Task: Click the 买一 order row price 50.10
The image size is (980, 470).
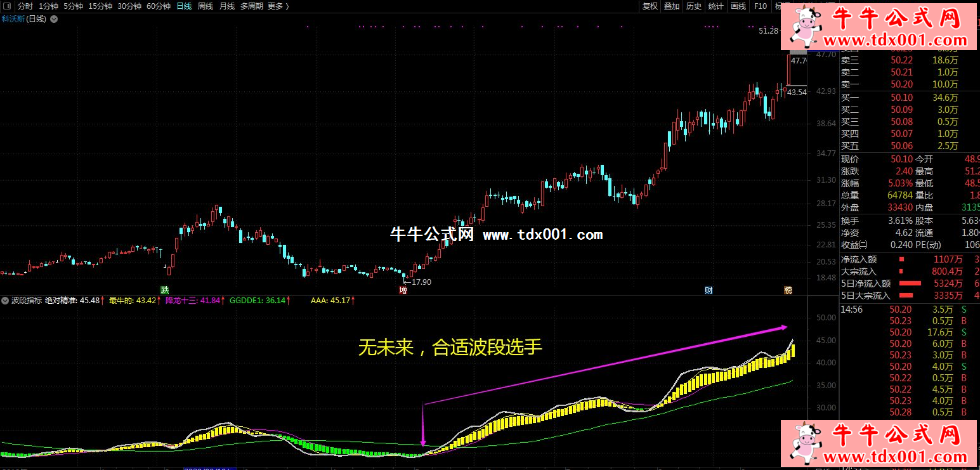Action: 902,98
